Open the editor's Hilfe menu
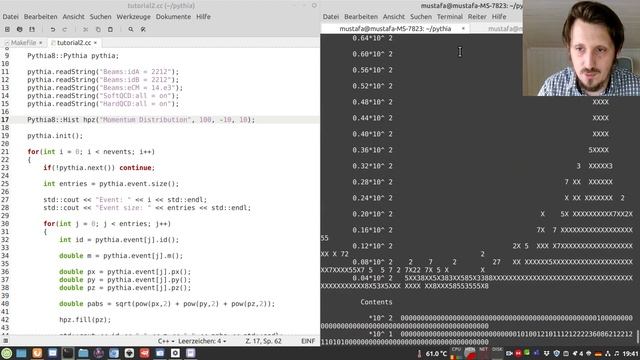Image resolution: width=640 pixels, height=360 pixels. coord(203,17)
